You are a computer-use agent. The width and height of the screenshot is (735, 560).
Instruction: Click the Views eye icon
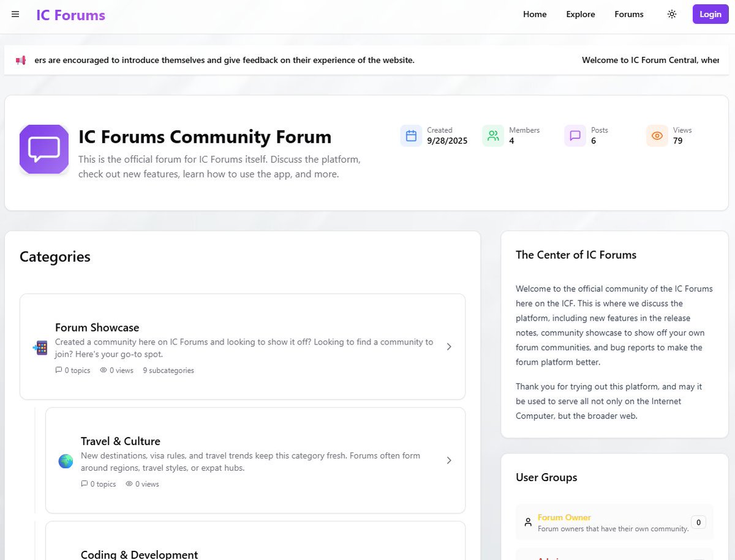(657, 135)
